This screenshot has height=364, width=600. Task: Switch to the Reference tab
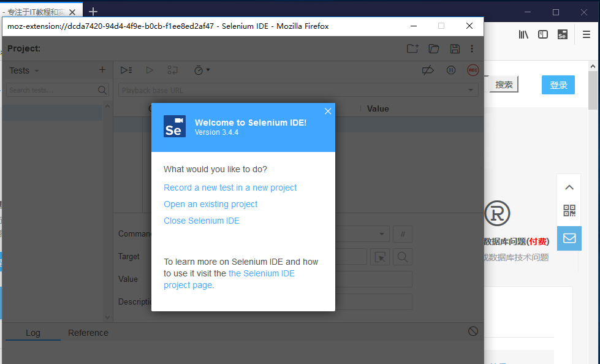(x=88, y=333)
